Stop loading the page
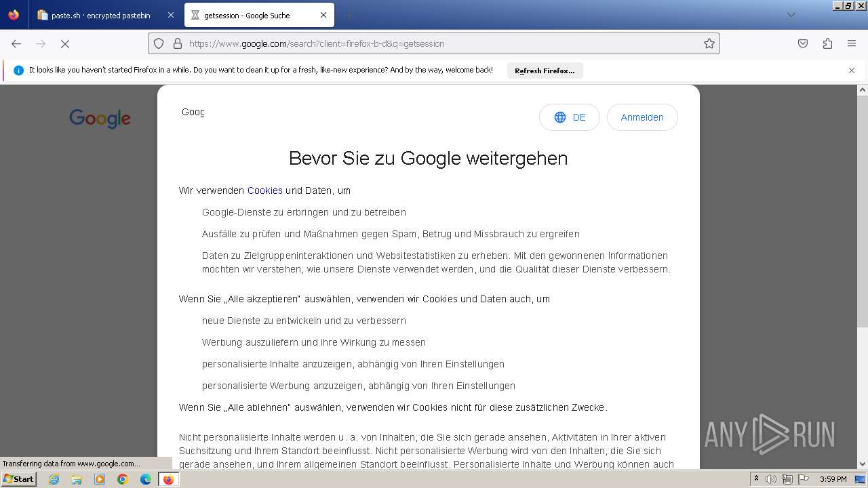 point(65,43)
